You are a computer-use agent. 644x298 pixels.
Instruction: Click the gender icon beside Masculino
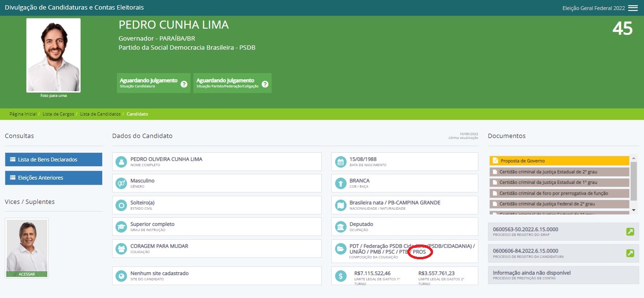click(121, 183)
